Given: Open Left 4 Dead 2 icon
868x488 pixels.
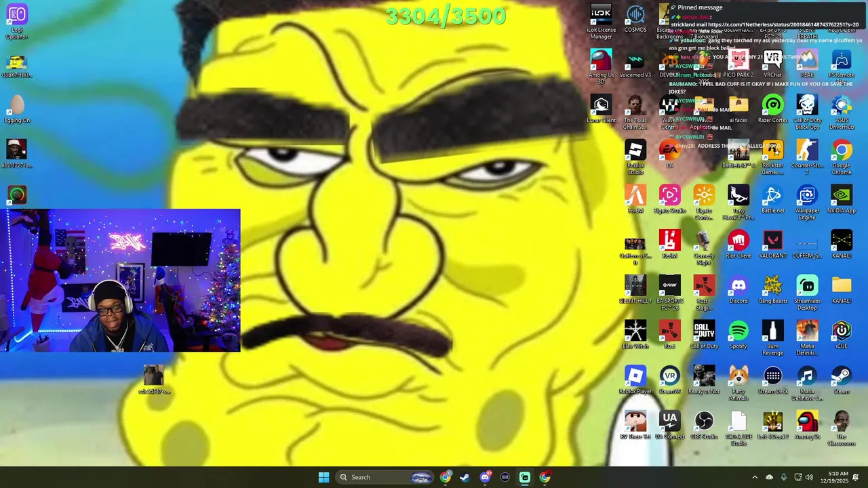Looking at the screenshot, I should tap(772, 426).
